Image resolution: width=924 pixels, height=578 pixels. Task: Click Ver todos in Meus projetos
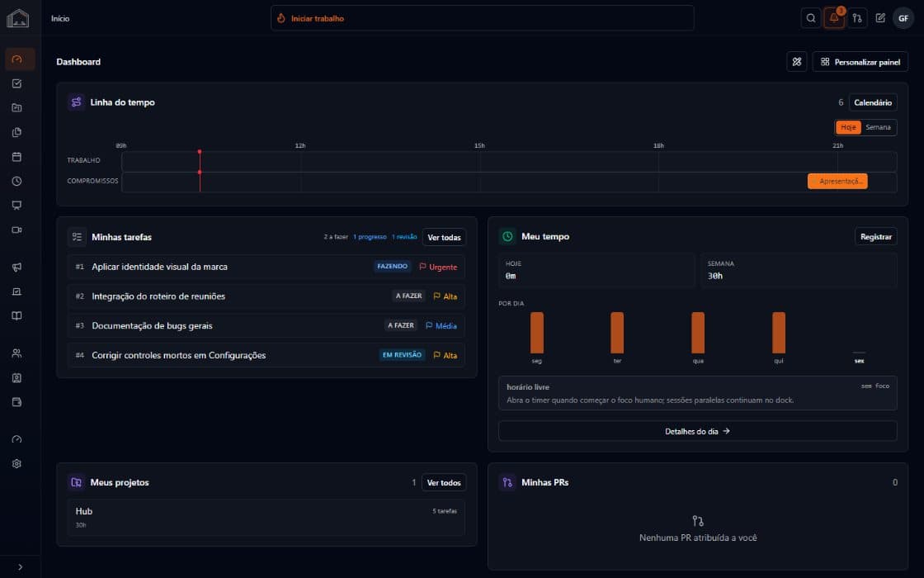[444, 482]
